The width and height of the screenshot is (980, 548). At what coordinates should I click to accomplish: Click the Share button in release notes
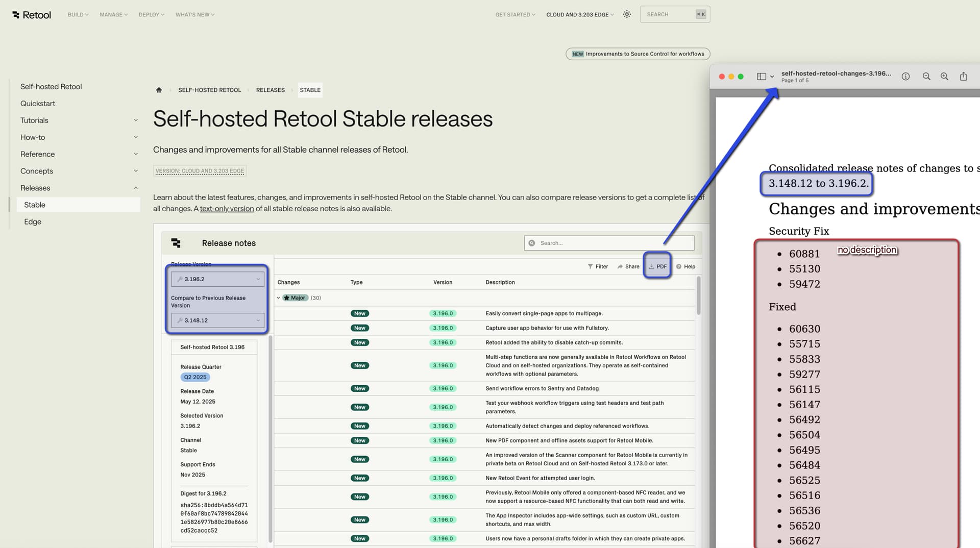coord(628,266)
